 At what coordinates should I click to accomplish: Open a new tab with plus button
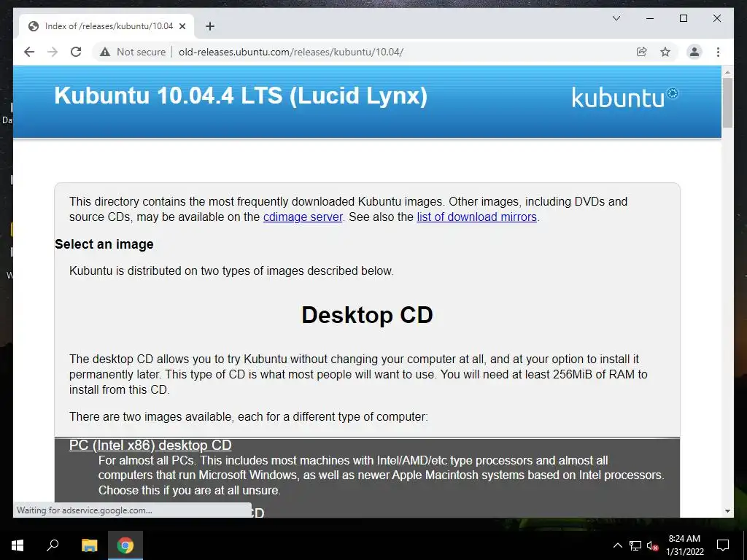coord(209,26)
